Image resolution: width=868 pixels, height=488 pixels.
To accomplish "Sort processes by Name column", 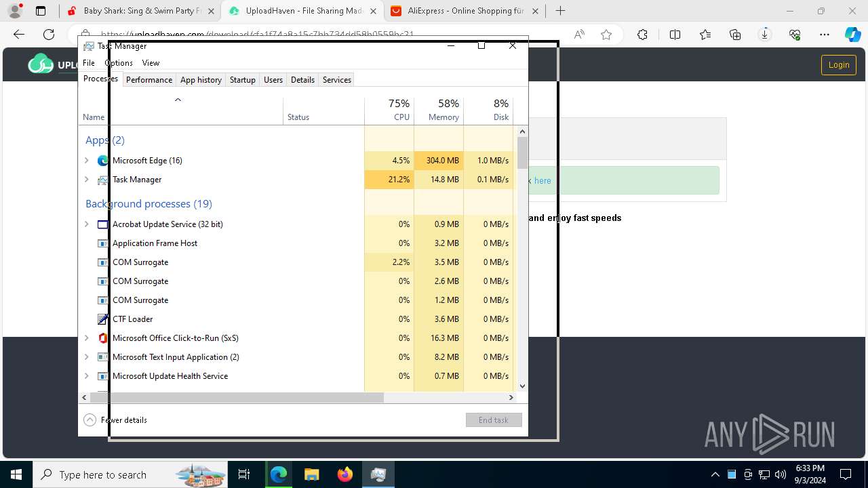I will [181, 110].
